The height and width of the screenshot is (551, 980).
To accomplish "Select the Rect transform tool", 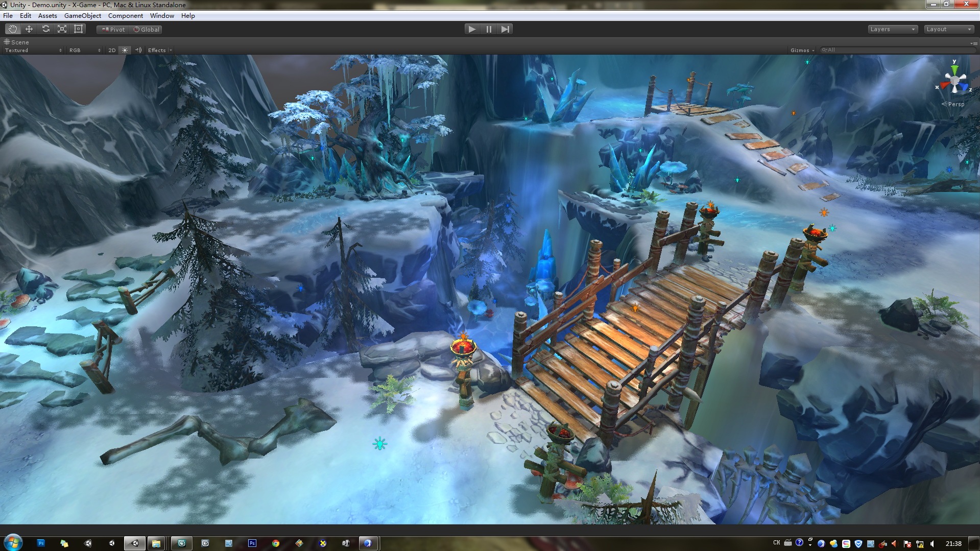I will click(x=78, y=29).
